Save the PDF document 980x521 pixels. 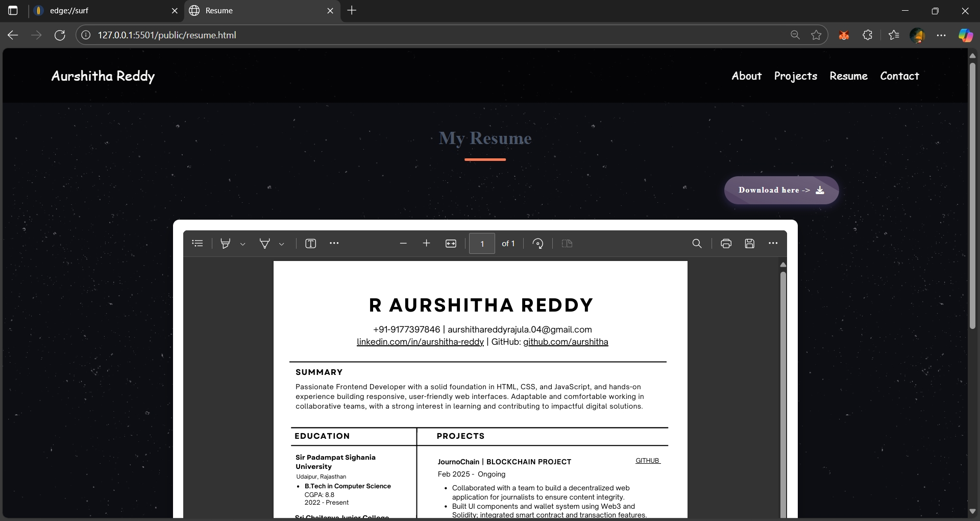(x=749, y=244)
